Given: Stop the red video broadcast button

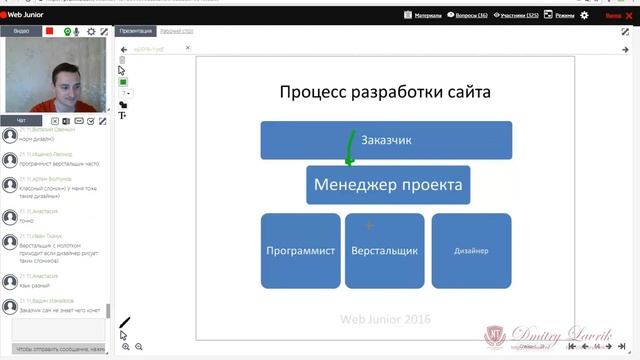Looking at the screenshot, I should pos(49,31).
